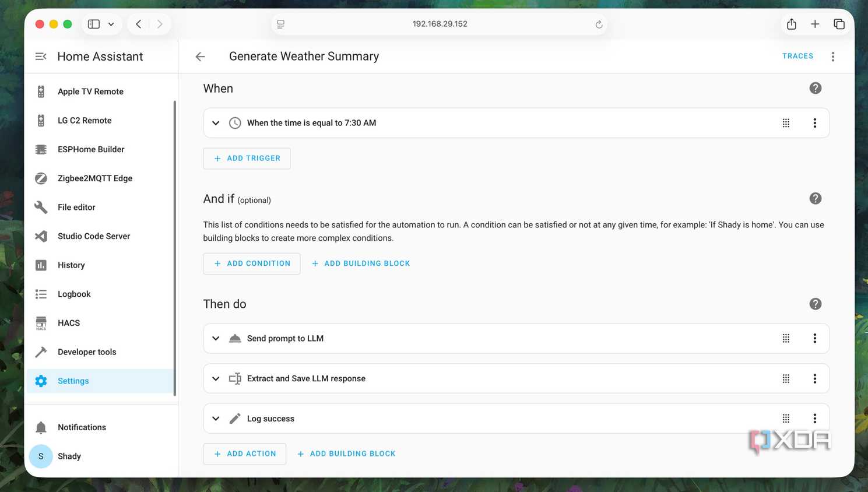Click the pencil icon on Log success

235,419
